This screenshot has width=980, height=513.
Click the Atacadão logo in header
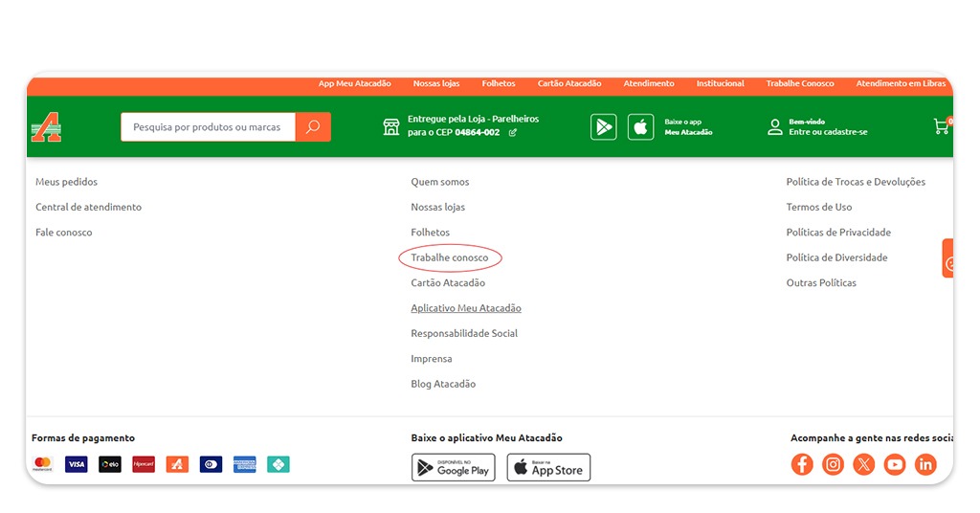pyautogui.click(x=46, y=126)
